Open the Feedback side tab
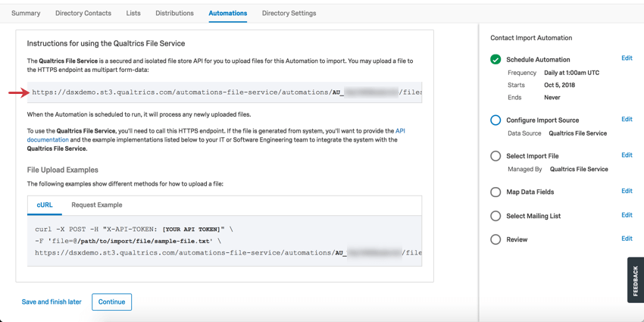This screenshot has height=322, width=644. (636, 280)
